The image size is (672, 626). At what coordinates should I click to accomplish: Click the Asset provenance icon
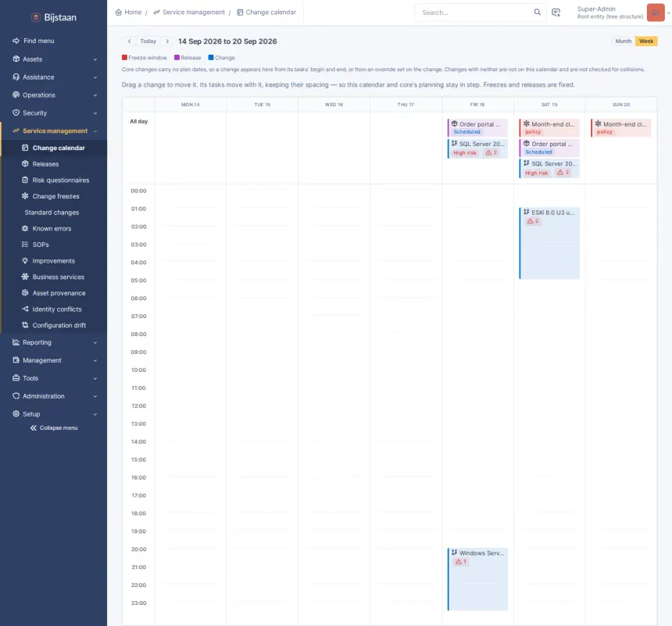25,293
